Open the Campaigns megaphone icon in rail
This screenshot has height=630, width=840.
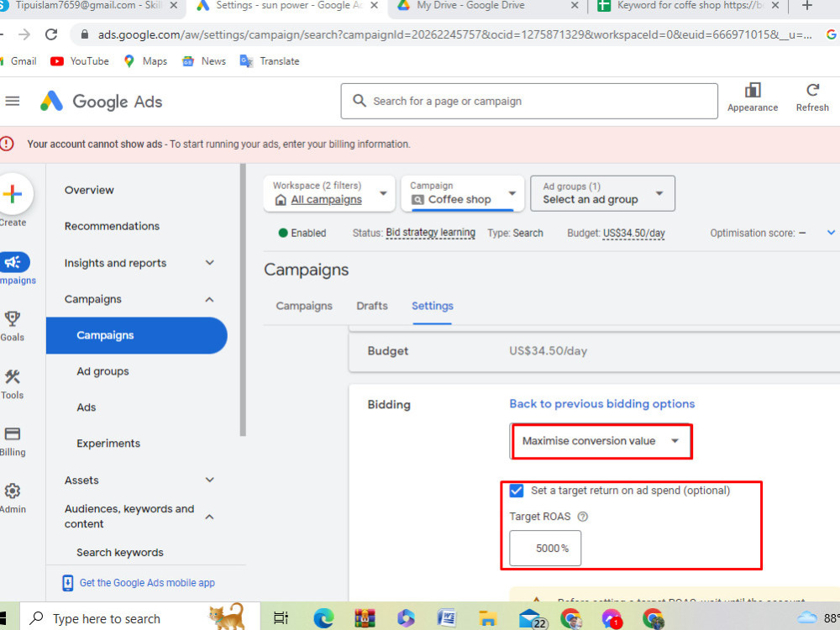pyautogui.click(x=14, y=262)
